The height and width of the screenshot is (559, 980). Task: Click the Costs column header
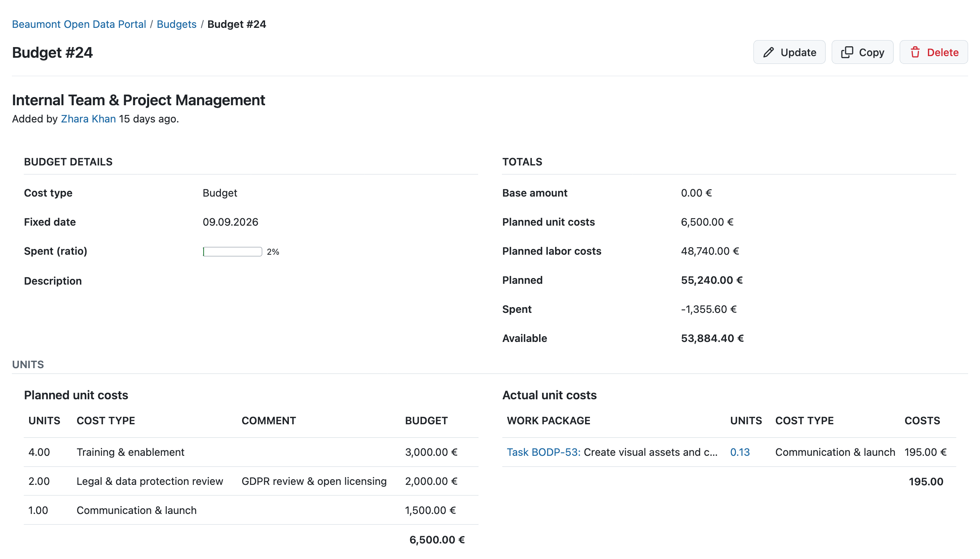922,421
